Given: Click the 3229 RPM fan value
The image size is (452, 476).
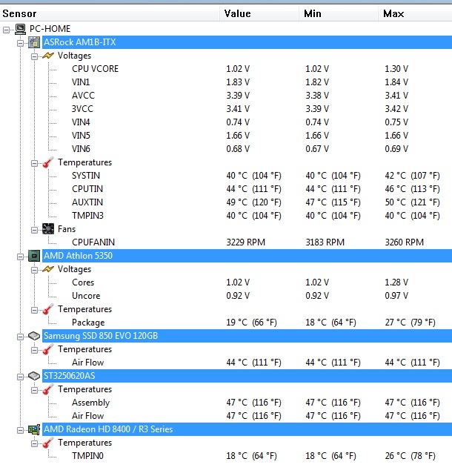Looking at the screenshot, I should (246, 242).
